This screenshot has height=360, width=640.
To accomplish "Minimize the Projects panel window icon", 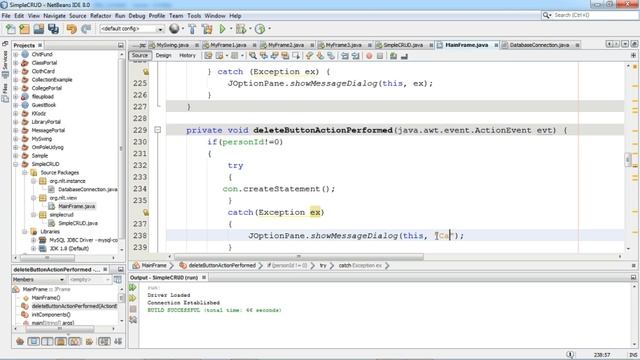I will pyautogui.click(x=121, y=45).
